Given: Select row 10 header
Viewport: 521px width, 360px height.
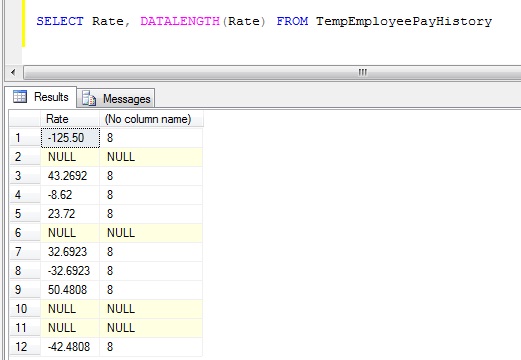Looking at the screenshot, I should click(x=25, y=309).
